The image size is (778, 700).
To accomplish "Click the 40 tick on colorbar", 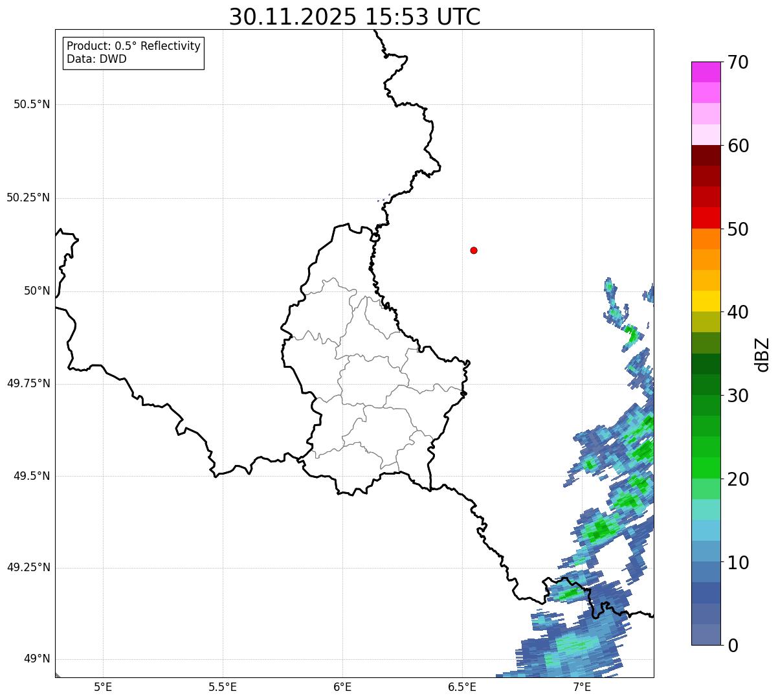I will tap(738, 312).
